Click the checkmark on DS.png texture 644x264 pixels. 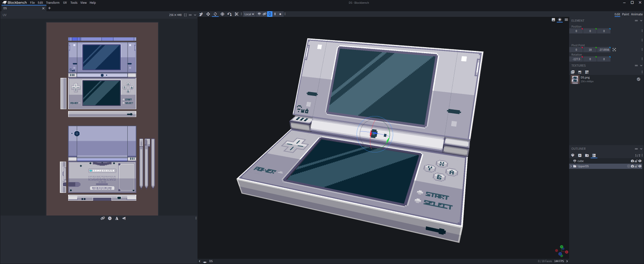tap(639, 79)
